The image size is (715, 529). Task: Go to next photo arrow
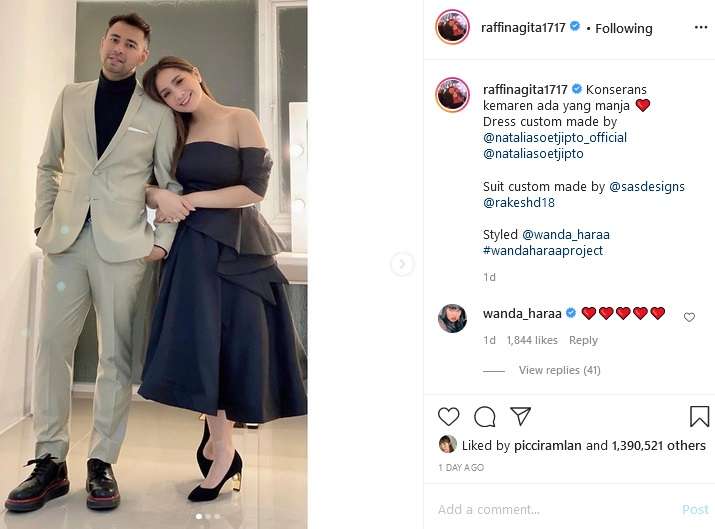(402, 264)
